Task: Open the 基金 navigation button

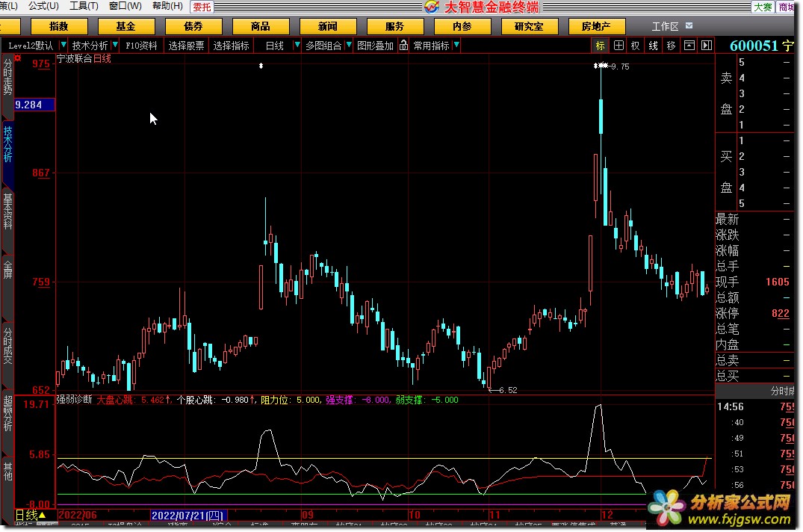Action: pyautogui.click(x=126, y=26)
